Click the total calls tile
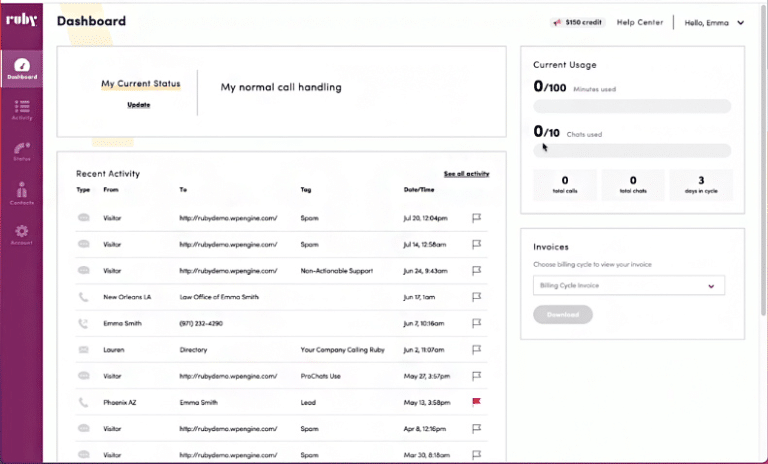768x464 pixels. pos(565,185)
